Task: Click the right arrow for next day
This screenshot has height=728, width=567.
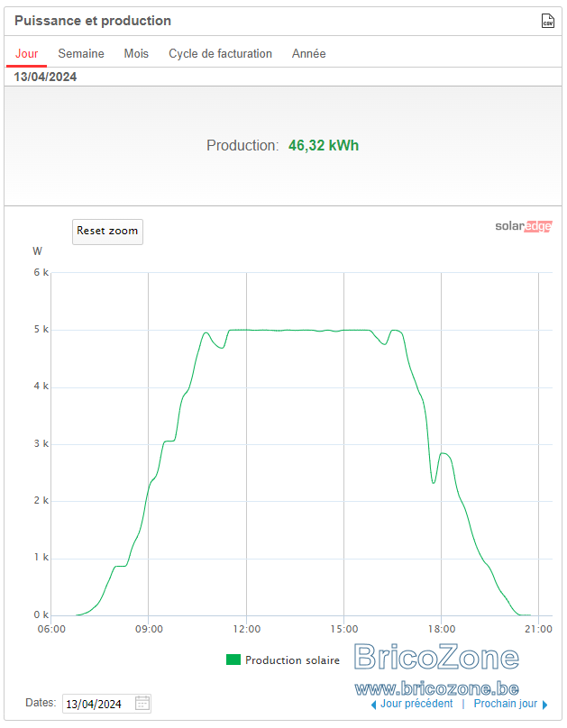Action: click(545, 705)
